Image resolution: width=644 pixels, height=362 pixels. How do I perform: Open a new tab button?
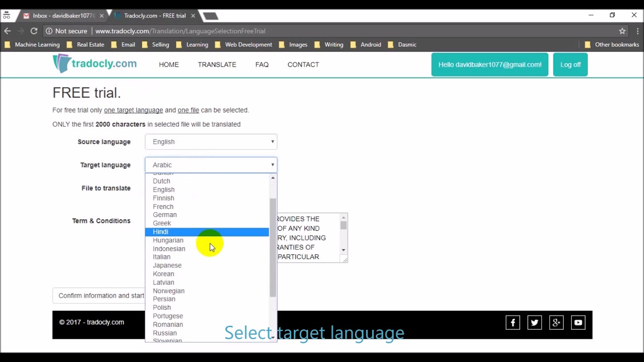(x=210, y=16)
